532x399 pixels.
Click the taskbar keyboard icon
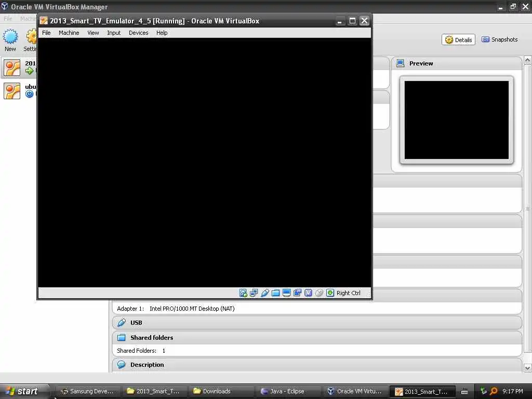[x=464, y=392]
